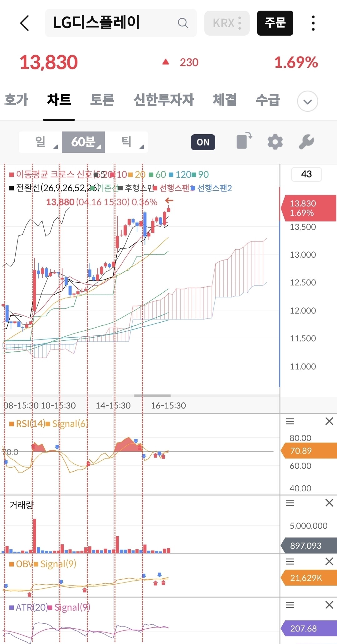Viewport: 337px width, 644px height.
Task: Tap the 선행스팬2 legend label
Action: [212, 188]
